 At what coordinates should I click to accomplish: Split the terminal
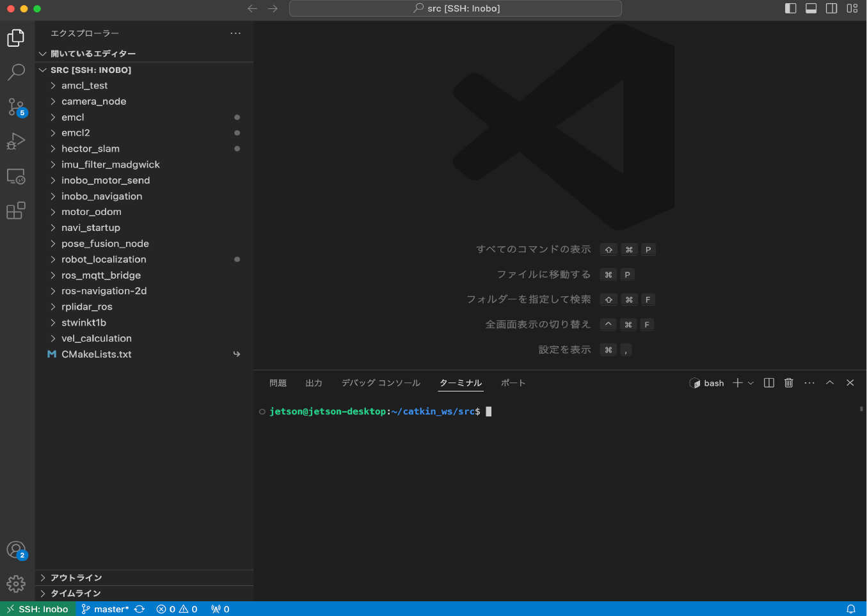click(769, 383)
